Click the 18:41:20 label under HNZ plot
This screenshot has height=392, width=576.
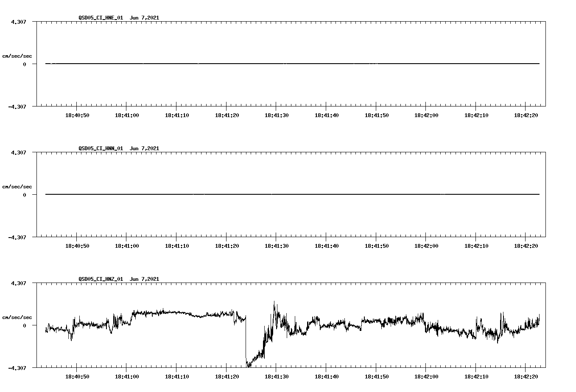(227, 377)
